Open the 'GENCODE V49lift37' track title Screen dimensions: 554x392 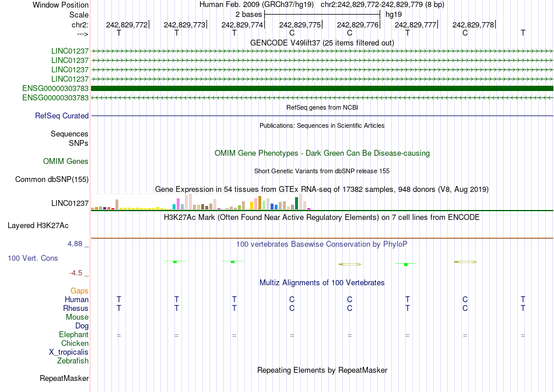(x=322, y=43)
